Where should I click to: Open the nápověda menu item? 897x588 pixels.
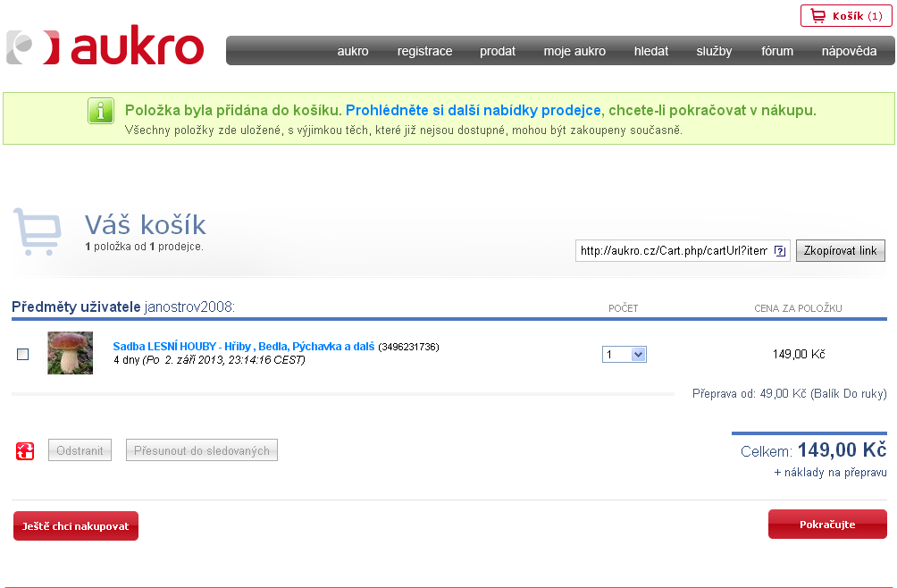[849, 51]
